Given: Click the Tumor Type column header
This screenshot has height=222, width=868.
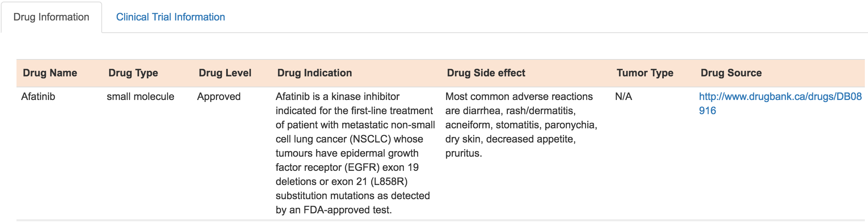Looking at the screenshot, I should pos(645,73).
